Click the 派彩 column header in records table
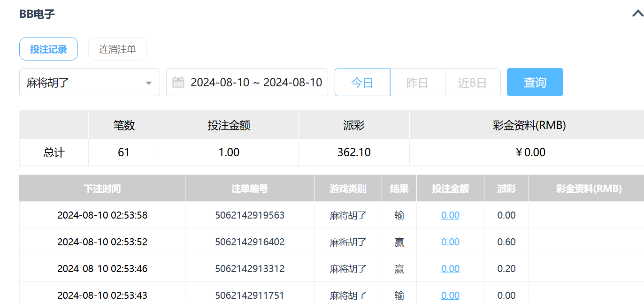The height and width of the screenshot is (303, 644). [x=506, y=189]
